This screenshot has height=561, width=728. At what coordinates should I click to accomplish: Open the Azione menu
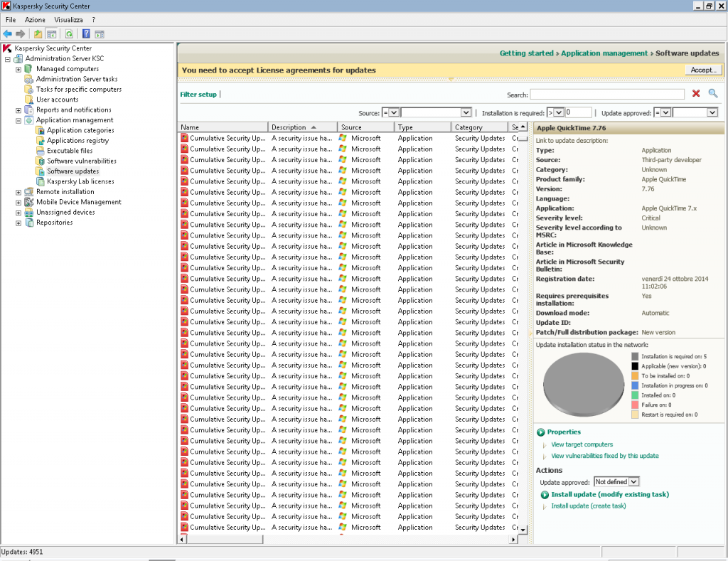pos(36,19)
